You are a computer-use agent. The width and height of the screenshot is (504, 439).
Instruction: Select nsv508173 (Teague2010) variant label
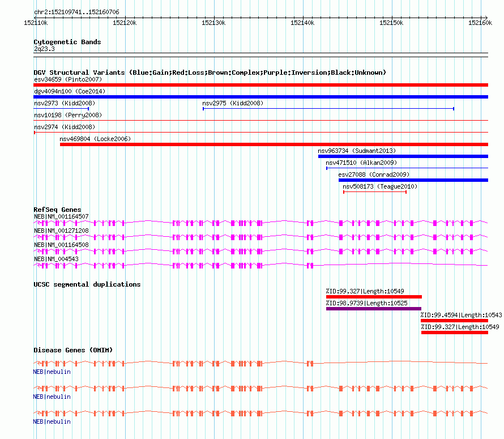(380, 186)
